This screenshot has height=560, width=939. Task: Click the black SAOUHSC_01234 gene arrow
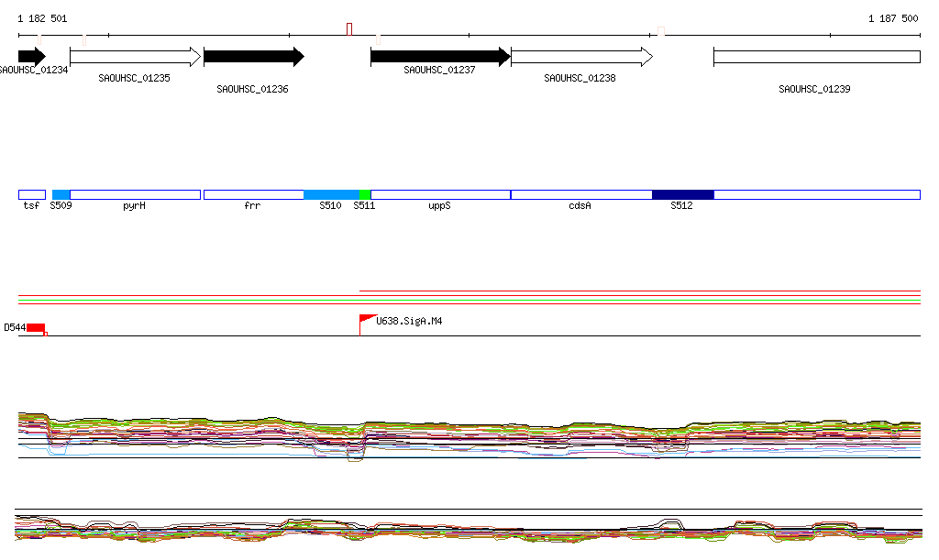[31, 57]
